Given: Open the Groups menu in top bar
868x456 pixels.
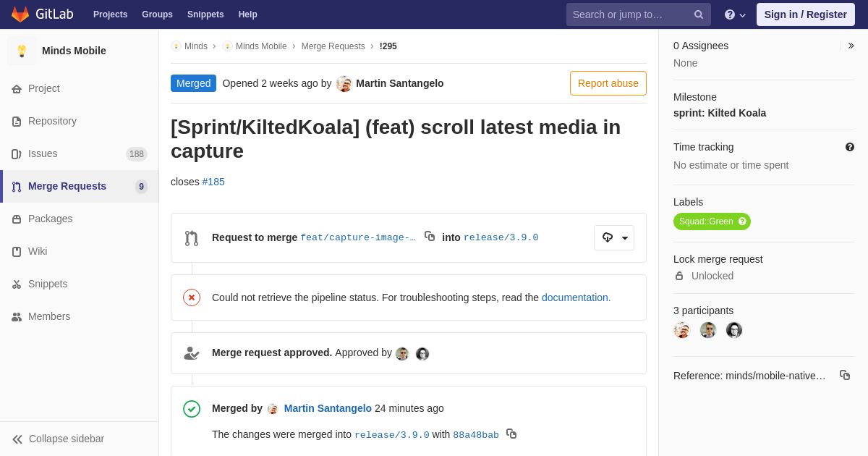Looking at the screenshot, I should [x=157, y=14].
